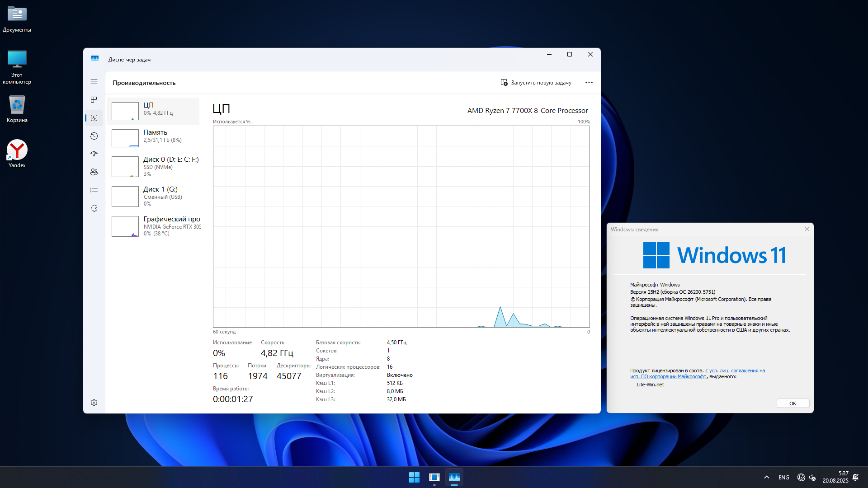Show hidden tray icons chevron

[x=766, y=477]
